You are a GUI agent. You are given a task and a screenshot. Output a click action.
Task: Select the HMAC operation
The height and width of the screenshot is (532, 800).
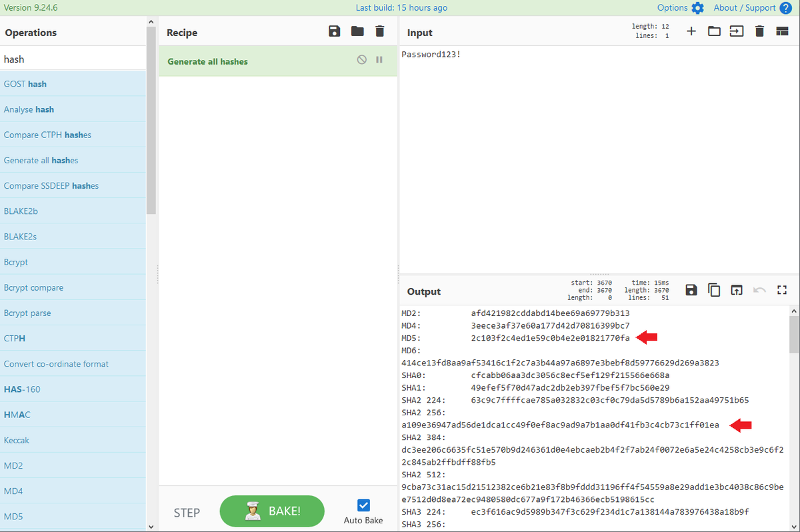click(x=73, y=415)
